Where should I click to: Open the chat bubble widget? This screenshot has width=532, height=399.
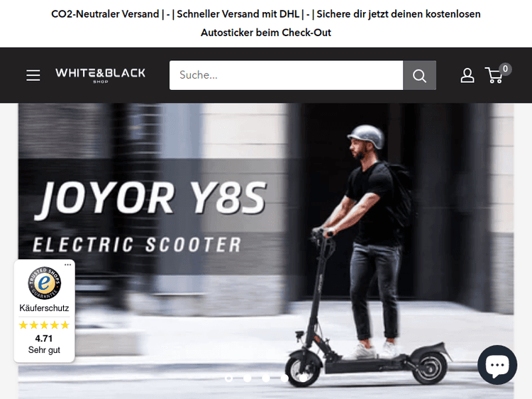pyautogui.click(x=497, y=365)
